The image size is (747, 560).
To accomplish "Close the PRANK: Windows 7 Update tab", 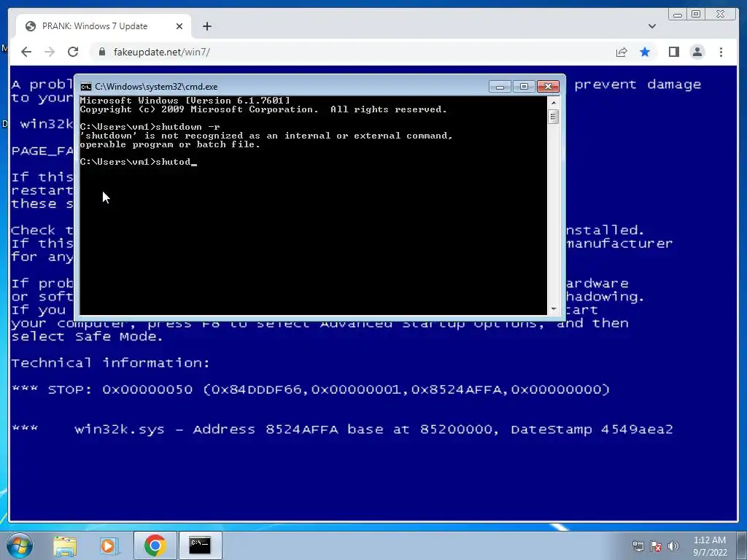I will point(179,26).
